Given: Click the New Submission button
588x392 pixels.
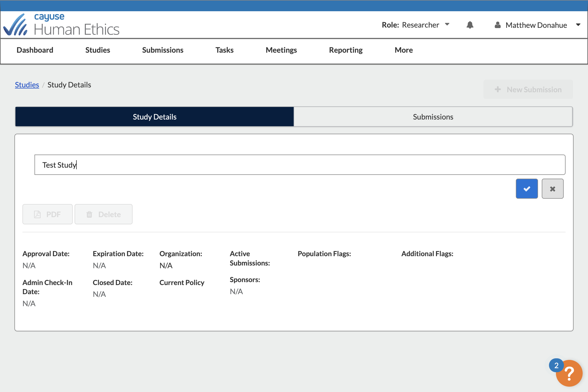Looking at the screenshot, I should [x=528, y=89].
